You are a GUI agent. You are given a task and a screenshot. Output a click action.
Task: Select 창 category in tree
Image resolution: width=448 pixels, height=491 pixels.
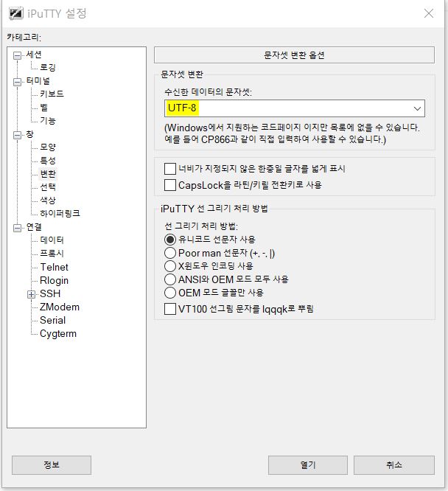(29, 134)
